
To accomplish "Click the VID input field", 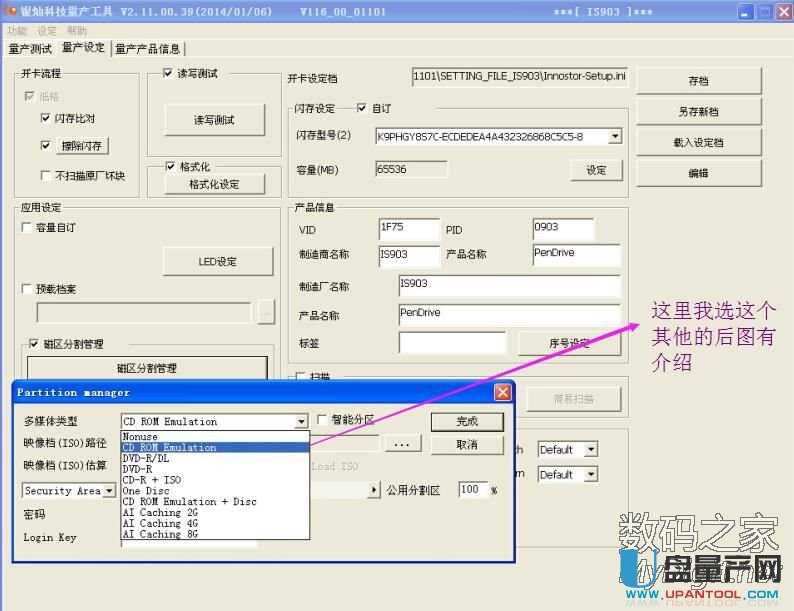I will click(408, 230).
